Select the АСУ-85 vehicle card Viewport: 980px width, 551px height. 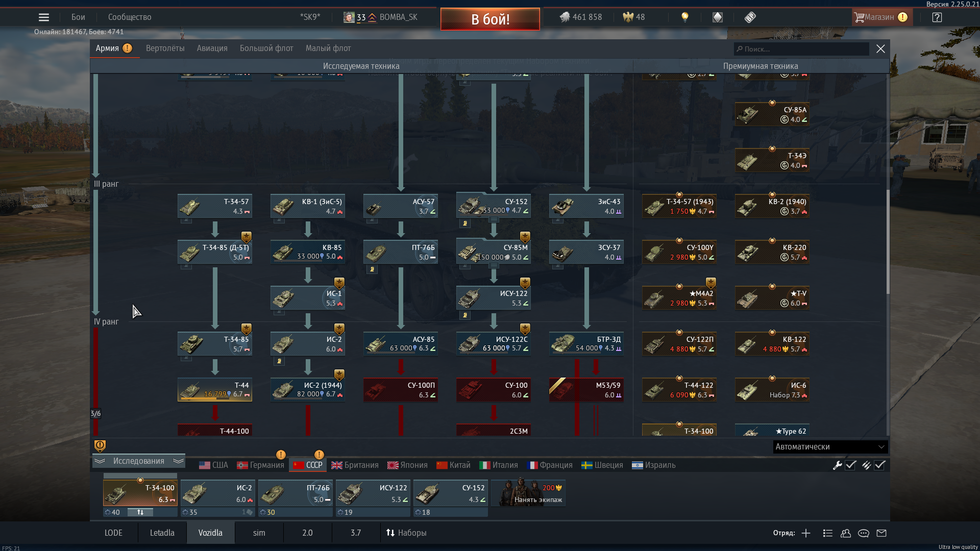pos(401,344)
